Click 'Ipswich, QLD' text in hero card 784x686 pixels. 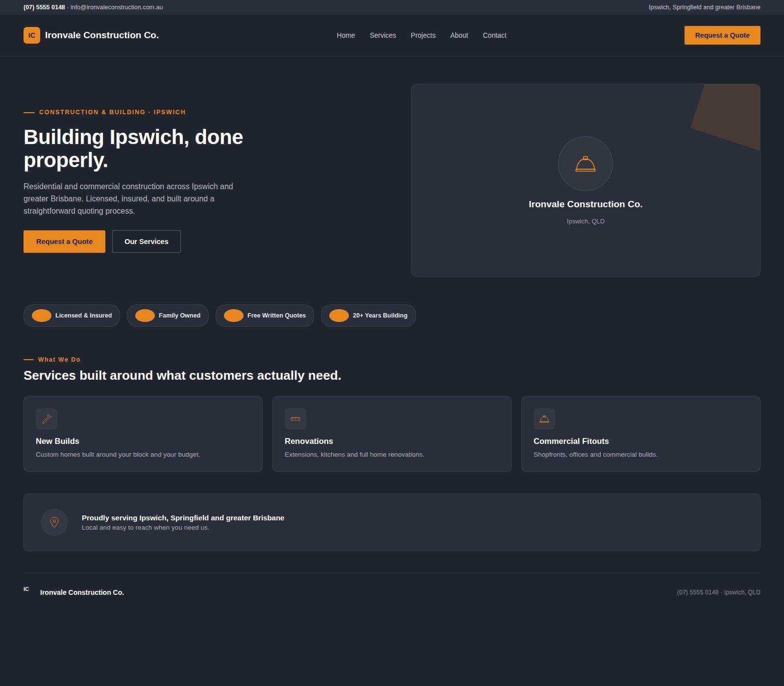(x=586, y=221)
